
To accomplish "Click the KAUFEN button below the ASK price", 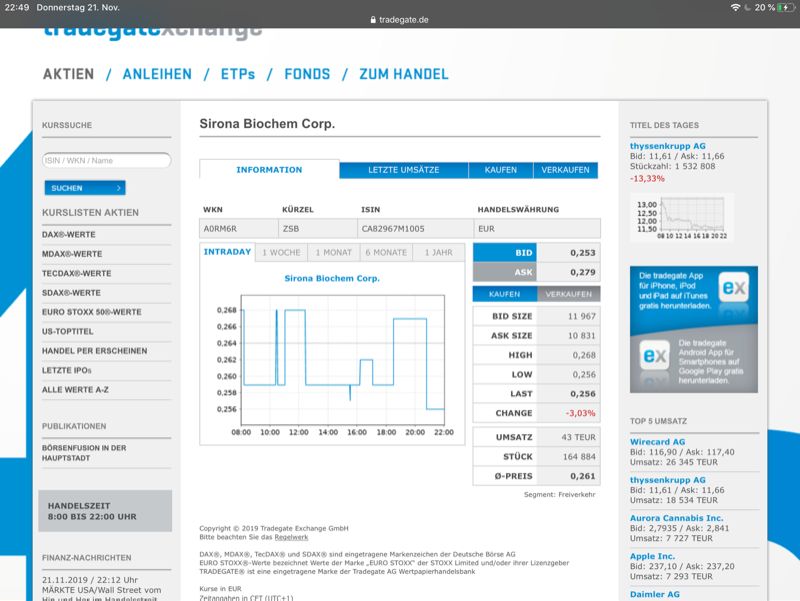I will [x=505, y=294].
